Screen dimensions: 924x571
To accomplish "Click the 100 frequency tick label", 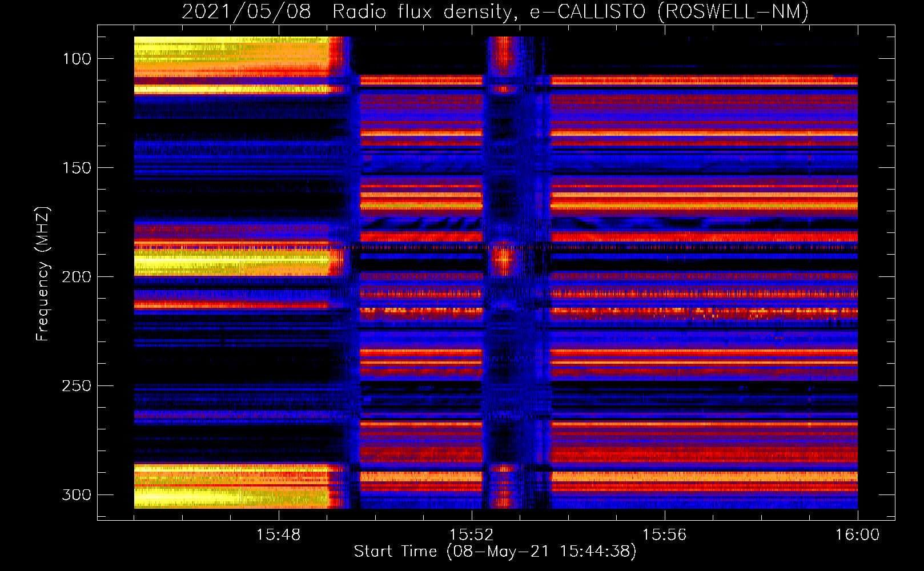I will pos(77,59).
